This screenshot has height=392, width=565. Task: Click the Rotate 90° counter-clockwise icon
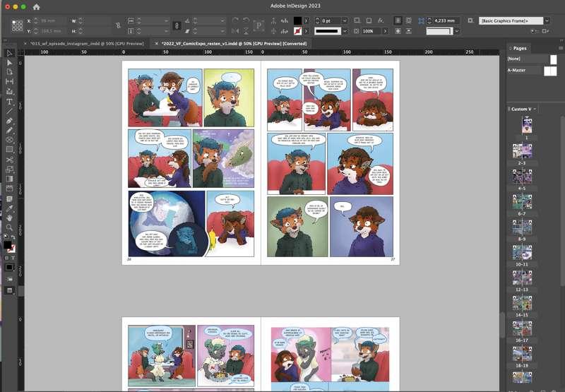pyautogui.click(x=246, y=20)
